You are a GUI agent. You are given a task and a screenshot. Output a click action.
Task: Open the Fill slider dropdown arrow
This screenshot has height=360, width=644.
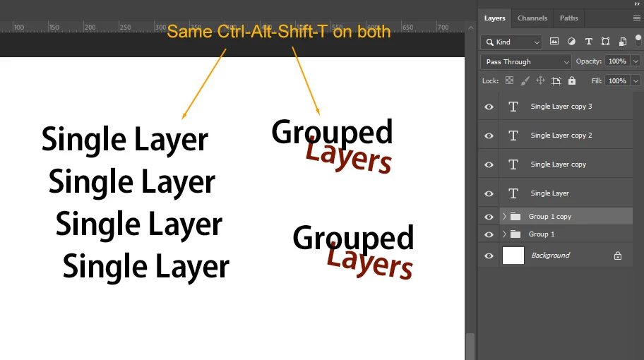[x=636, y=81]
